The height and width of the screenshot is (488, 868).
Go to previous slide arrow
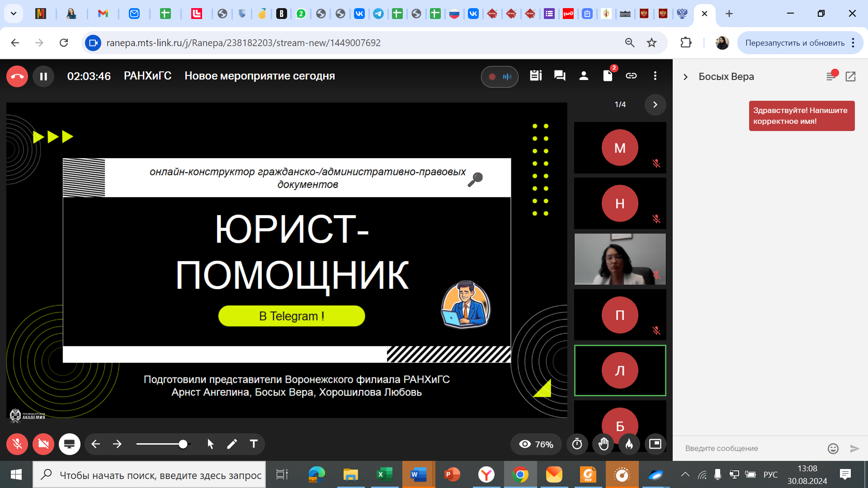(x=95, y=444)
